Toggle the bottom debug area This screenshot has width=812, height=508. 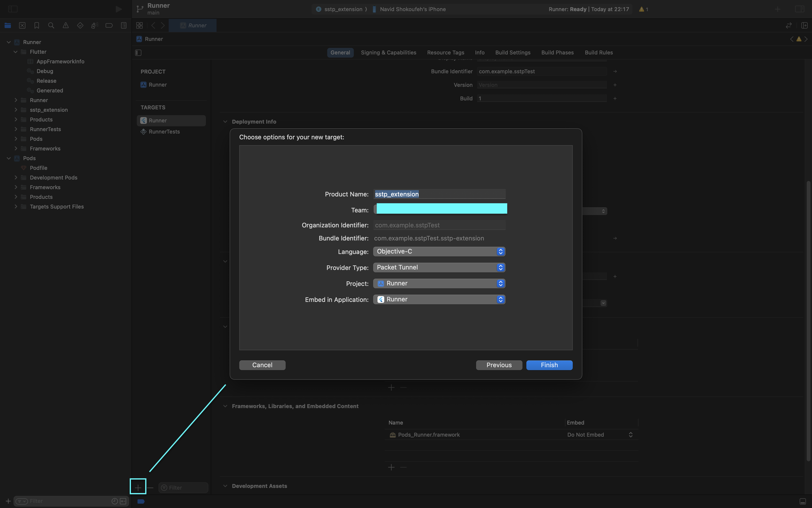(803, 501)
